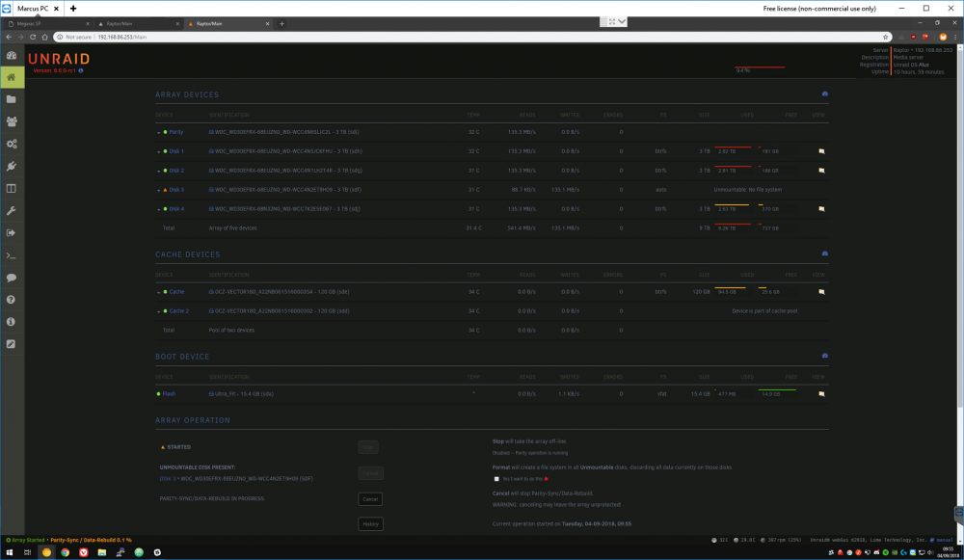Open the Flash device link
The height and width of the screenshot is (560, 964).
(169, 394)
